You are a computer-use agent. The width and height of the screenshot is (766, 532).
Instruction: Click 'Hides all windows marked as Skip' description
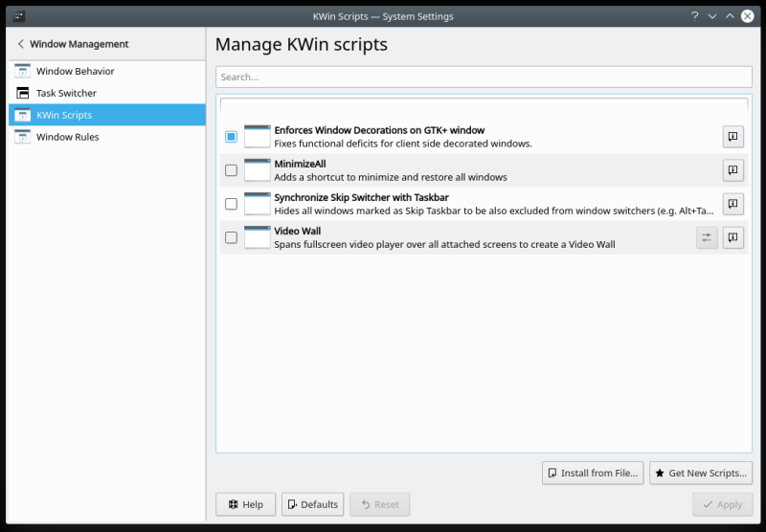pos(494,211)
